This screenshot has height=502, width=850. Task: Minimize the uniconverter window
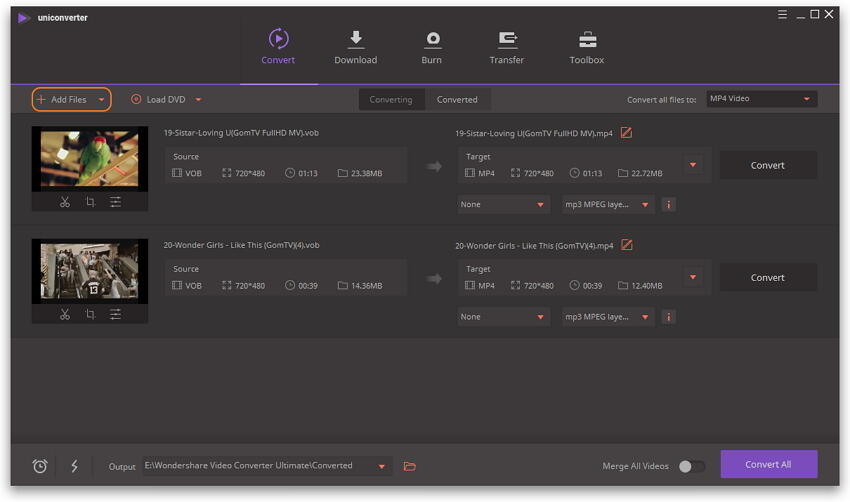800,15
